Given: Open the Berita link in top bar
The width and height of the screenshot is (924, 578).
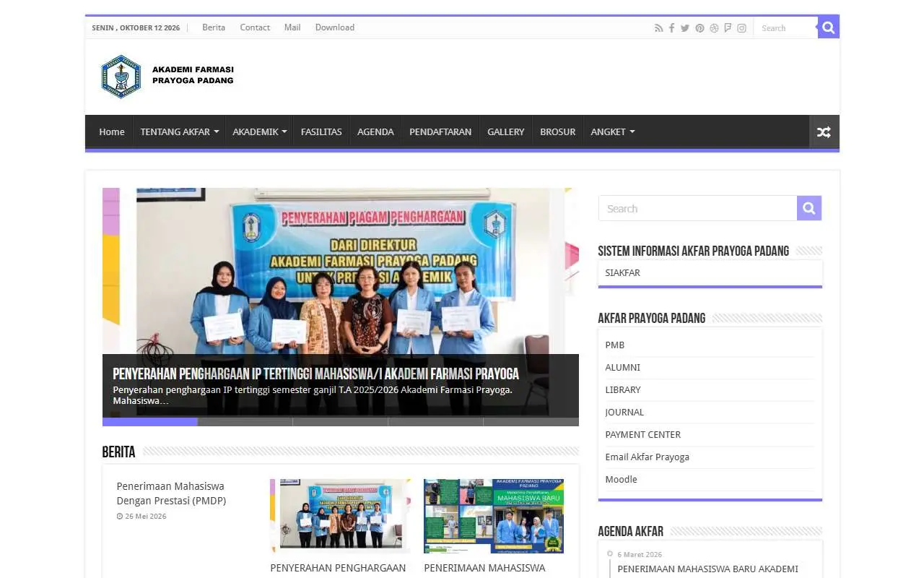Looking at the screenshot, I should (x=214, y=27).
